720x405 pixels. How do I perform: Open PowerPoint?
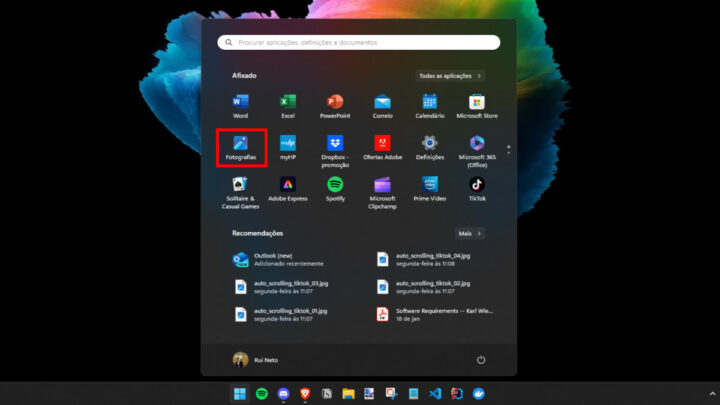[x=335, y=106]
